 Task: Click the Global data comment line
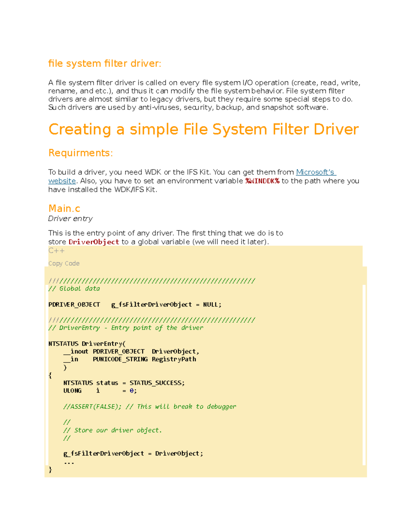(x=74, y=288)
